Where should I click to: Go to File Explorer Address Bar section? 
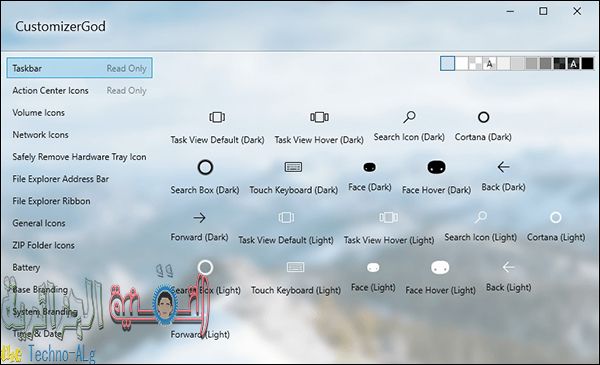(60, 179)
